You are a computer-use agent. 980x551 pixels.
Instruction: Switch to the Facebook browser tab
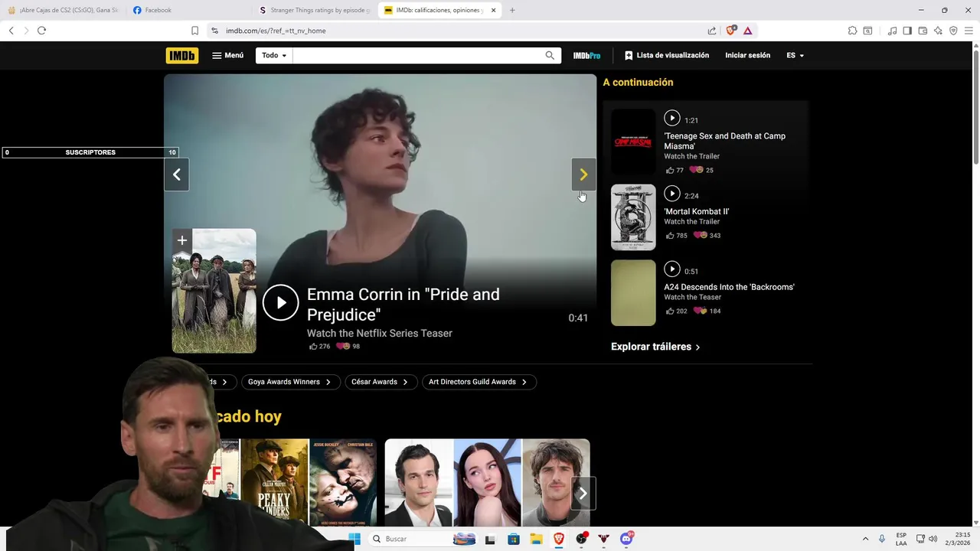188,10
